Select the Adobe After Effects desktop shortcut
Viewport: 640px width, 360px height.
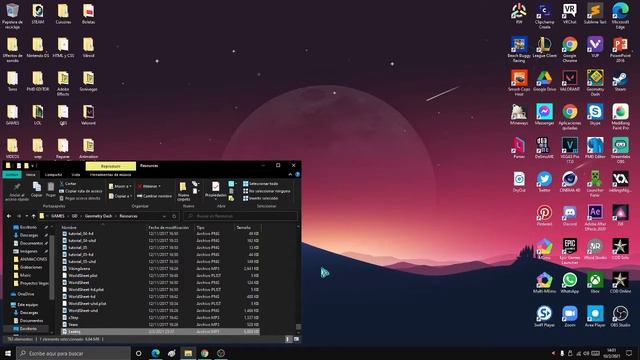(x=595, y=218)
